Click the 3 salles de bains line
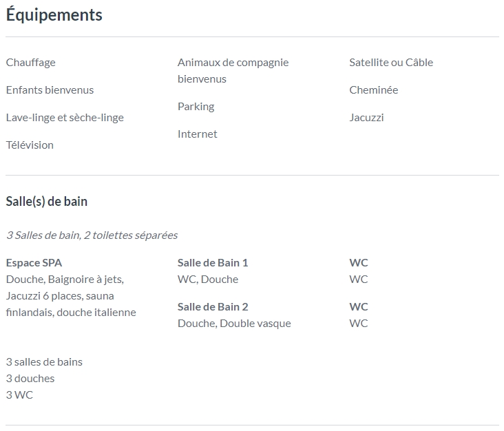The height and width of the screenshot is (431, 504). coord(44,362)
